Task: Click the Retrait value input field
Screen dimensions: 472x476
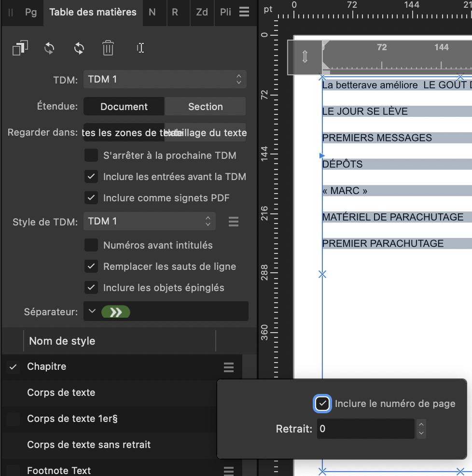Action: 365,429
